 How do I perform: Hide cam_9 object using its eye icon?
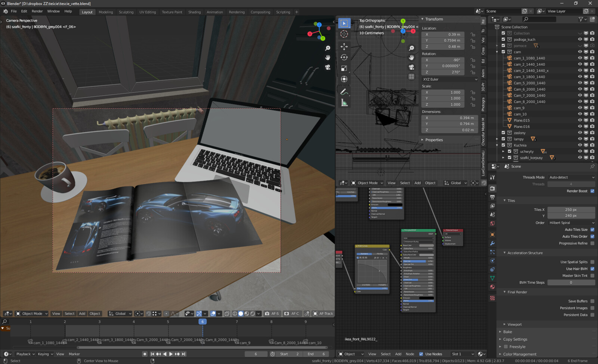pos(580,108)
